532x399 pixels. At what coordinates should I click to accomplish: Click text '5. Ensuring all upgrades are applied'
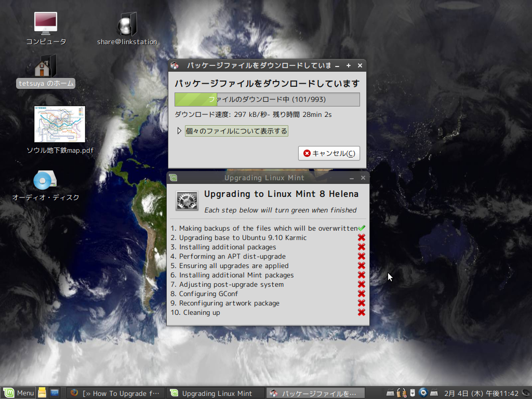pos(230,265)
